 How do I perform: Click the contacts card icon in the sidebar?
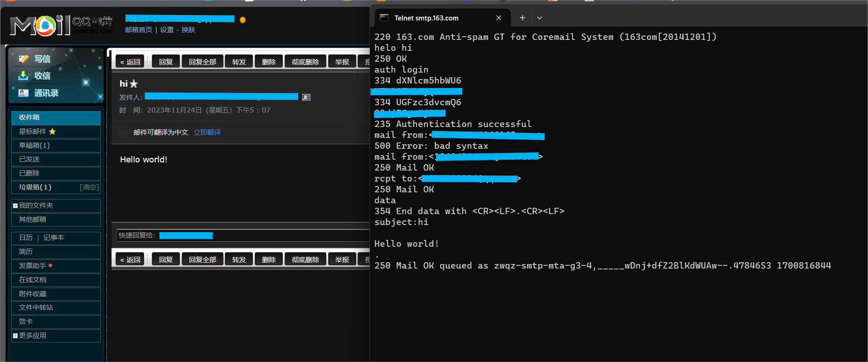coord(23,93)
